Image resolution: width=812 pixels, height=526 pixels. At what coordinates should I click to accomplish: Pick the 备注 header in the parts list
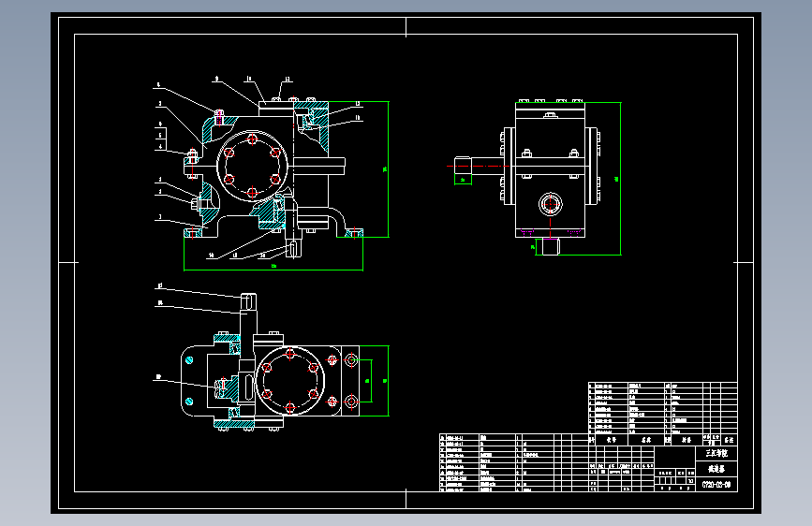click(729, 440)
